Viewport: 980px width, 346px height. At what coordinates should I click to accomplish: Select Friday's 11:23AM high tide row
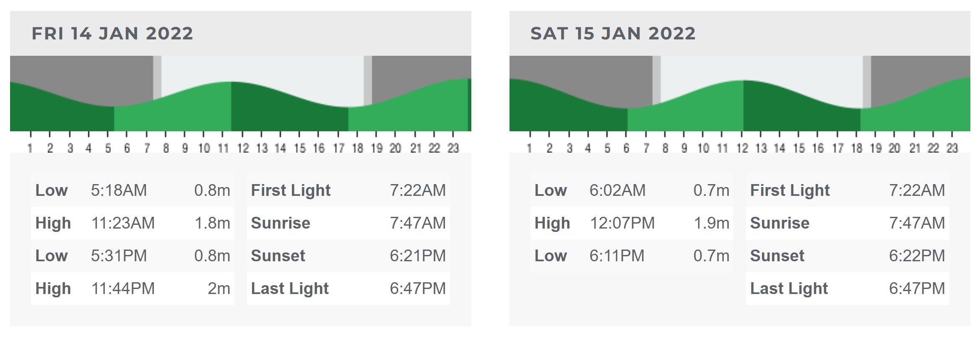(133, 223)
